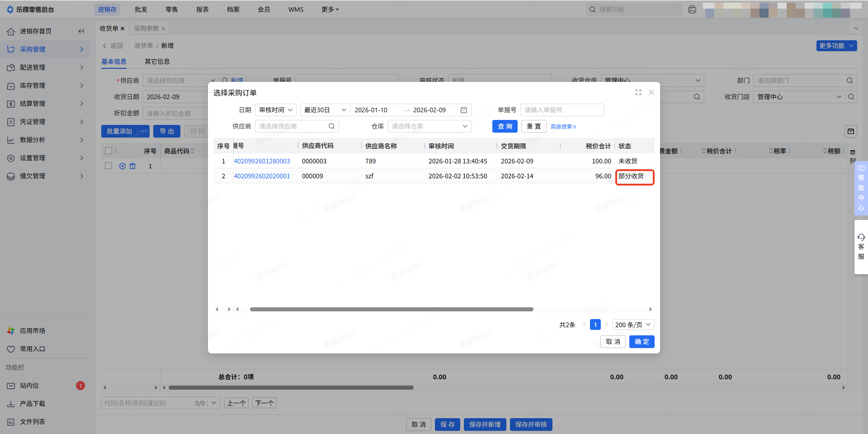Screen dimensions: 868x434
Task: Open the 进销存 top menu
Action: pyautogui.click(x=107, y=10)
